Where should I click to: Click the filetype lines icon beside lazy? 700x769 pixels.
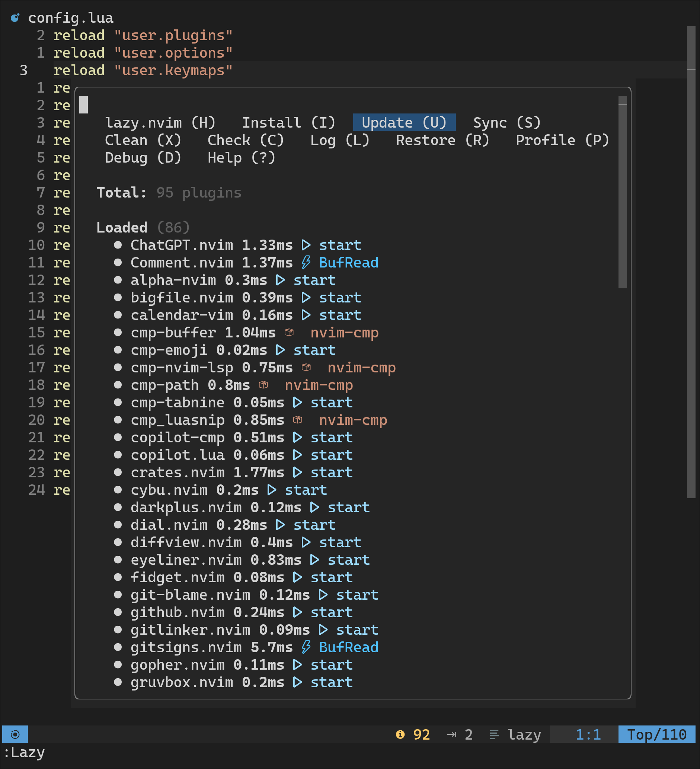494,734
